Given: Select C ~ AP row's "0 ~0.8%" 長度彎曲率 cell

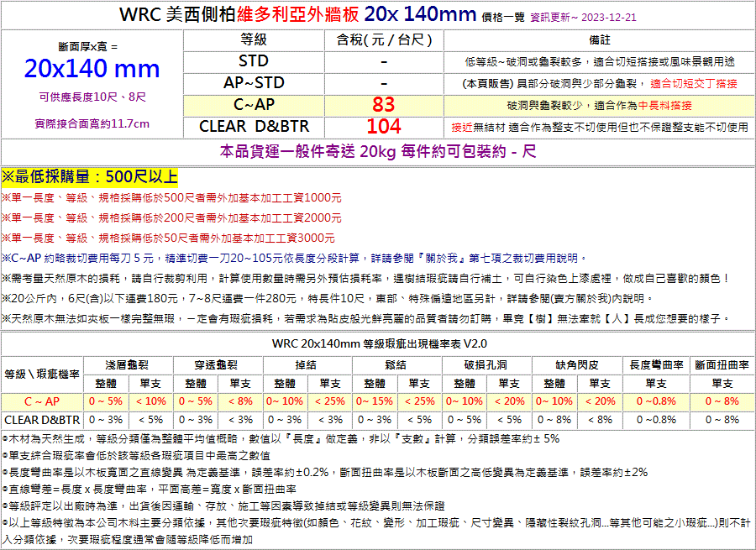Looking at the screenshot, I should pyautogui.click(x=656, y=401).
